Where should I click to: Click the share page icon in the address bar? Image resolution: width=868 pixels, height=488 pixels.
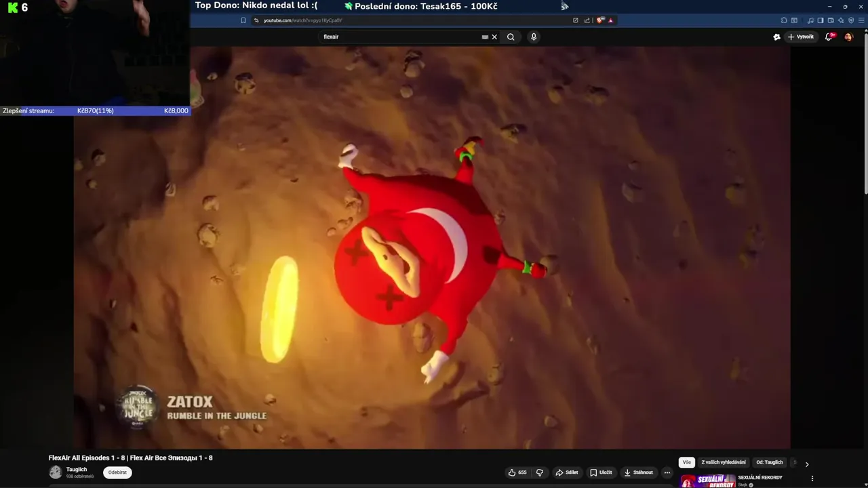coord(587,20)
